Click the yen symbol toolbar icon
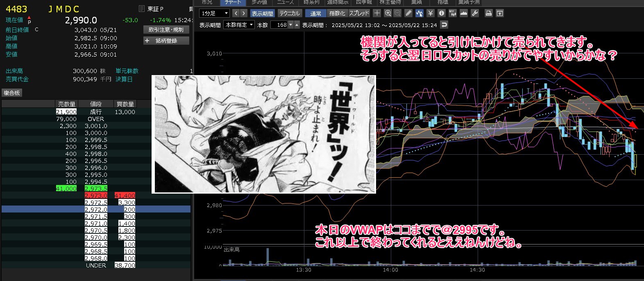644x281 pixels. [431, 13]
